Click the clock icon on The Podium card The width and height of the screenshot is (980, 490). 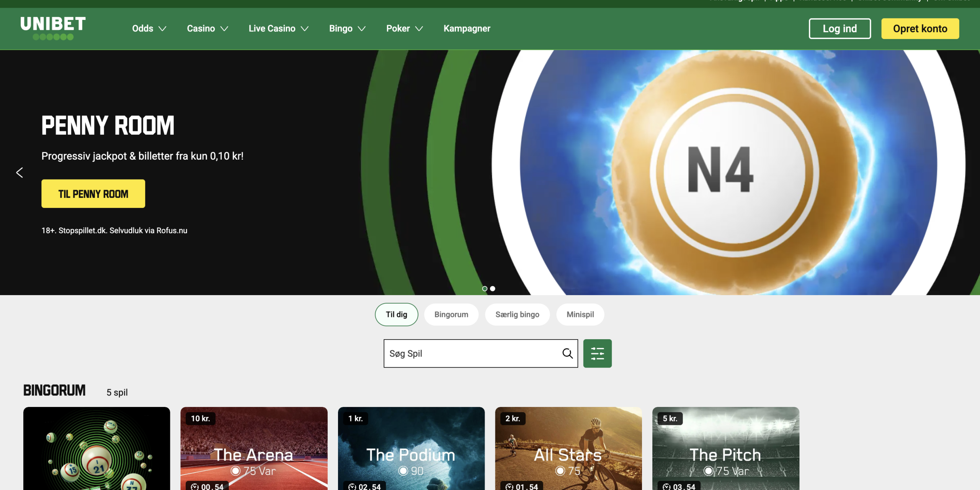352,487
